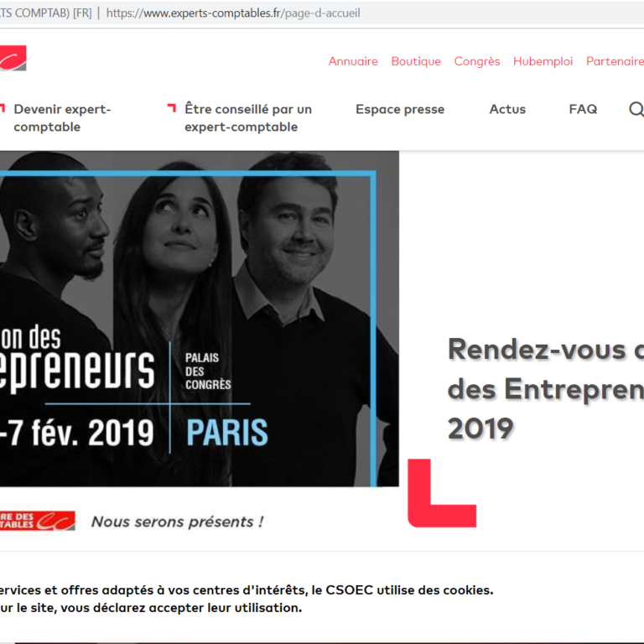The image size is (644, 644).
Task: Expand the Devenir expert-comptable menu
Action: coord(62,118)
